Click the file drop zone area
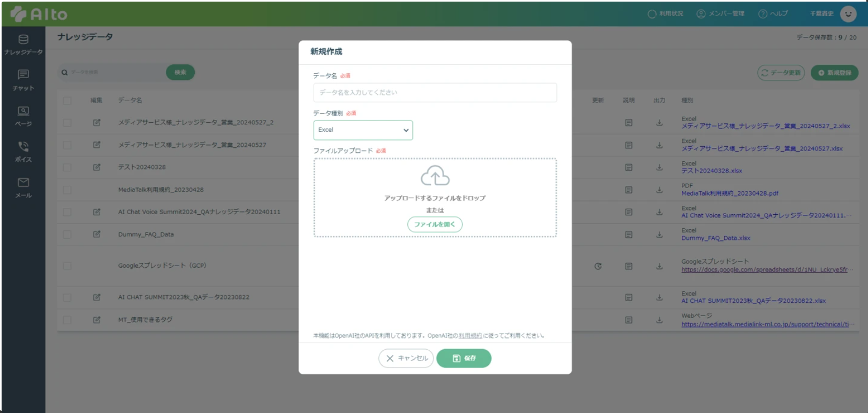 click(435, 198)
